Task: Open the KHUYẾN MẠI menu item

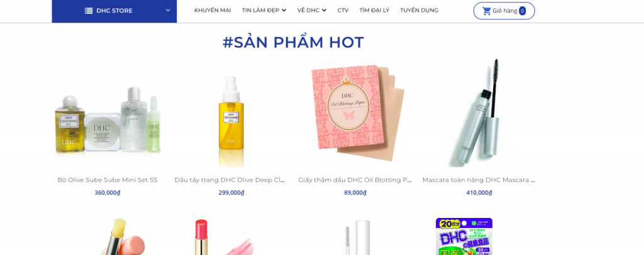Action: point(213,10)
